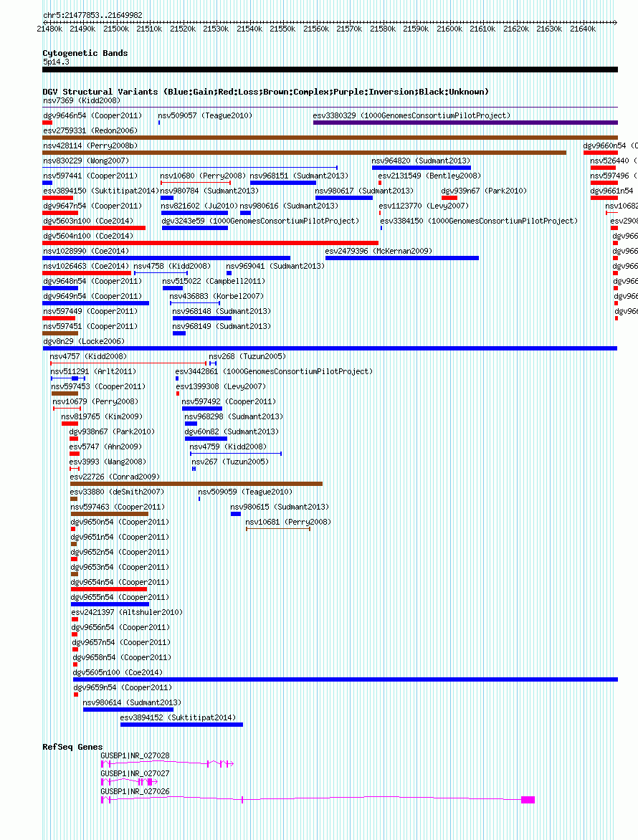This screenshot has width=638, height=840.
Task: Open nsv4757 (Kidd2008) variant
Action: [x=88, y=356]
